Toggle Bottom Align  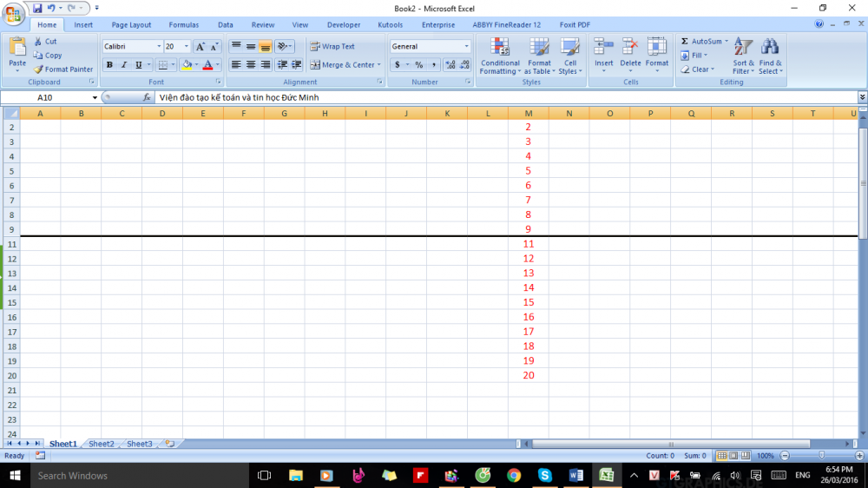pos(265,47)
